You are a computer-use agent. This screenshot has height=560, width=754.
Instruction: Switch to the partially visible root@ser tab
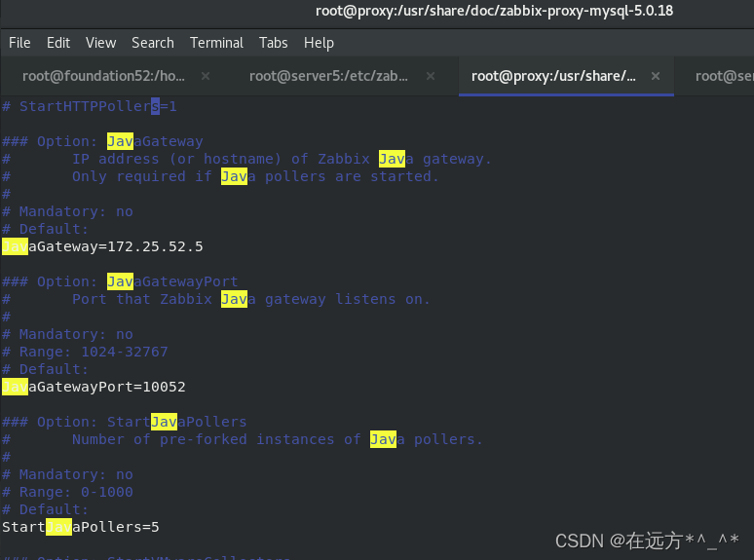[724, 76]
